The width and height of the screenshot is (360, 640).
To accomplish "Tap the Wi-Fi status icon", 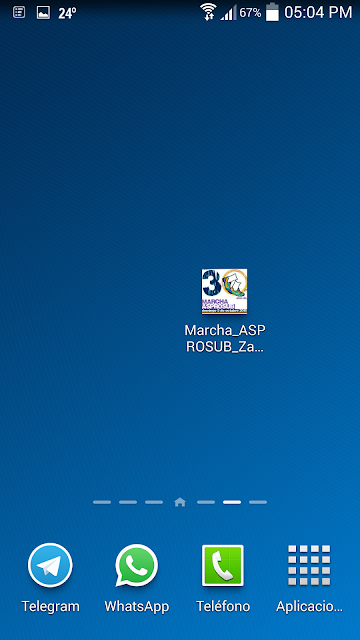I will (x=209, y=12).
